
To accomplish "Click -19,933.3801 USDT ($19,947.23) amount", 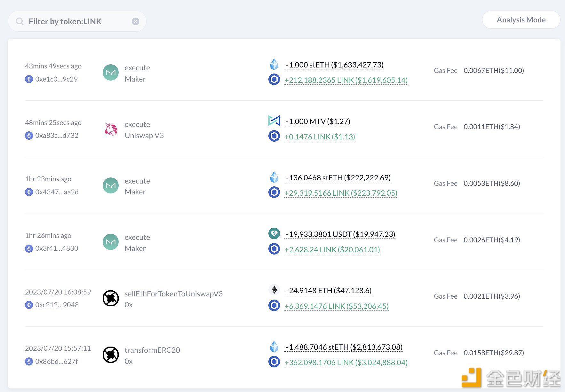I will click(340, 234).
